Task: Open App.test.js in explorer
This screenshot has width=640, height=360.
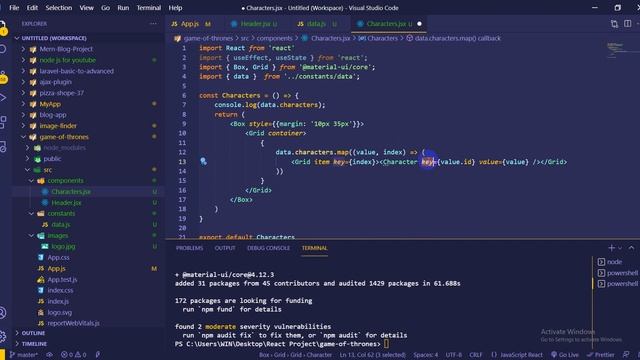Action: [x=62, y=280]
